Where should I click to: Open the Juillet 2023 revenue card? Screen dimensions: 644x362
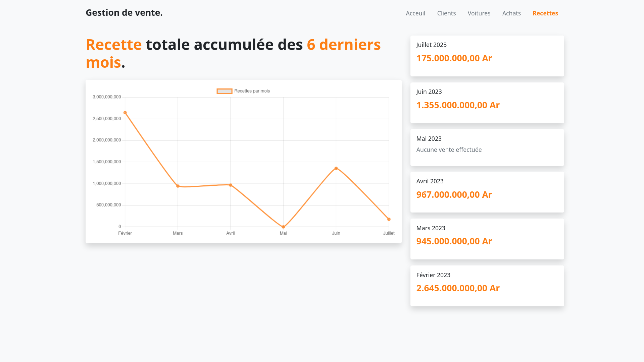[x=487, y=56]
